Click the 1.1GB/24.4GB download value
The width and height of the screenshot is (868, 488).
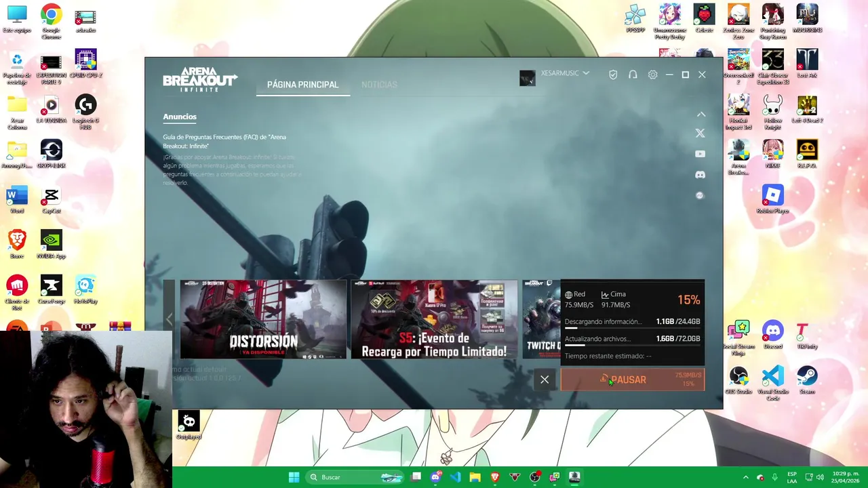pos(678,321)
